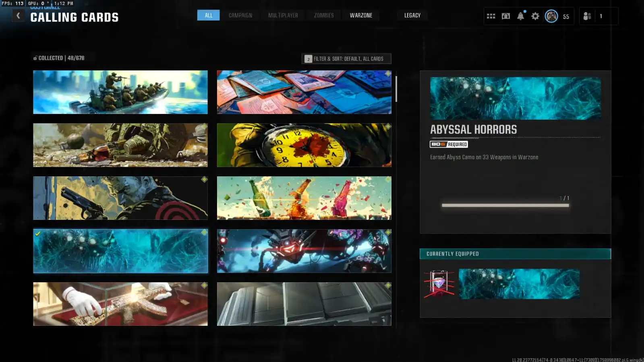Click the Abyss Camo requirement description
Image resolution: width=644 pixels, height=362 pixels.
[484, 157]
